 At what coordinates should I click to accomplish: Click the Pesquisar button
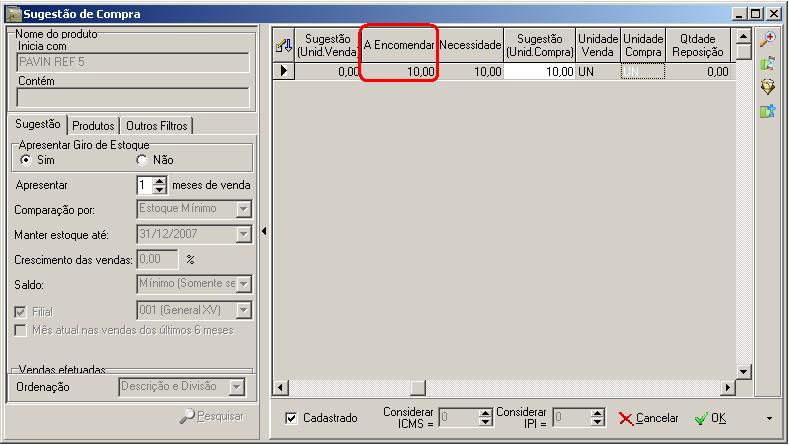point(213,416)
